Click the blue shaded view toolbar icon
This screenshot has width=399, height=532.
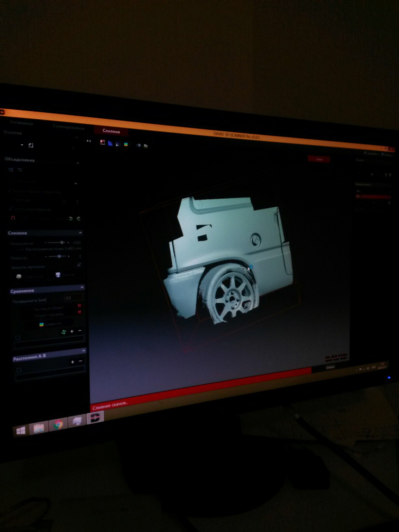[110, 143]
